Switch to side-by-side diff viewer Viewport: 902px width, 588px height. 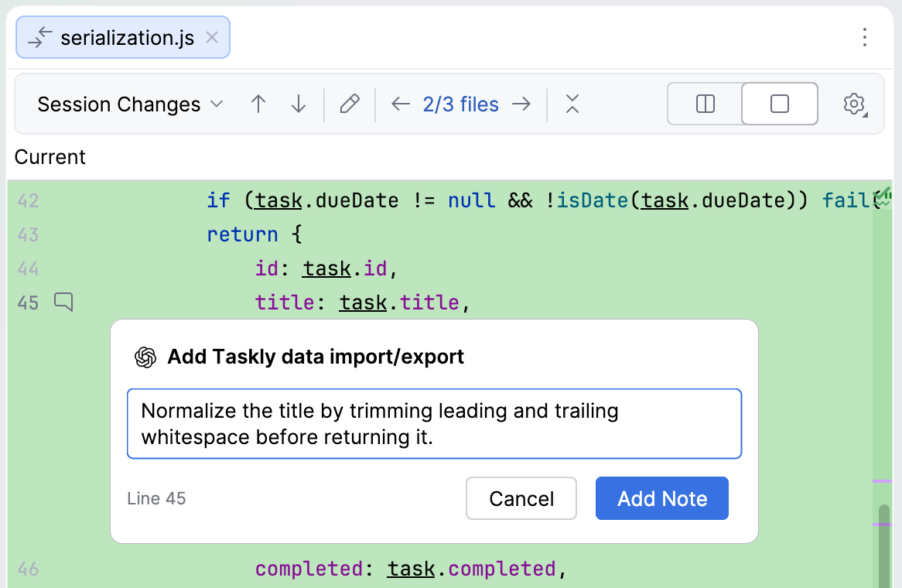[x=706, y=104]
